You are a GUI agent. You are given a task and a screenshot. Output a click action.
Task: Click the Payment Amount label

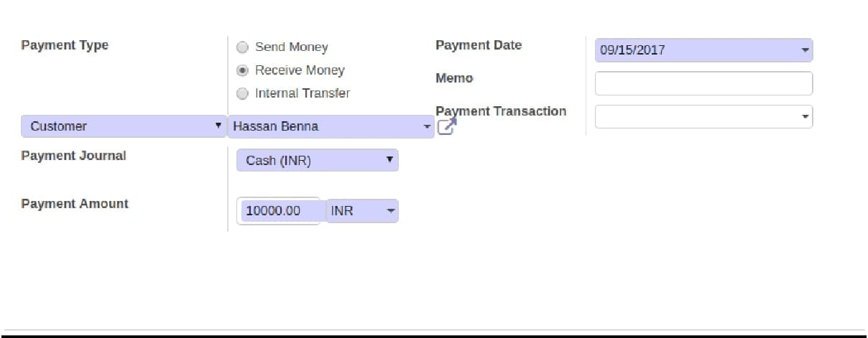pos(75,204)
